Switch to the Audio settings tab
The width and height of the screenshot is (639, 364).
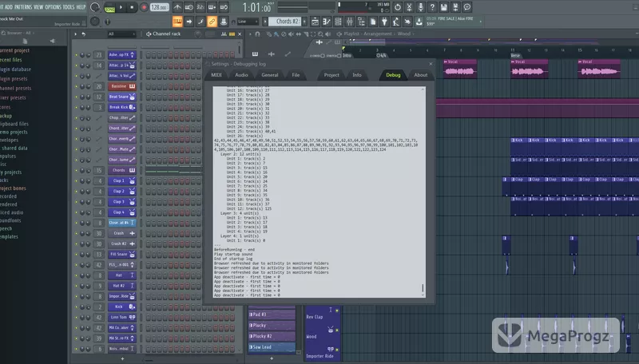(241, 75)
